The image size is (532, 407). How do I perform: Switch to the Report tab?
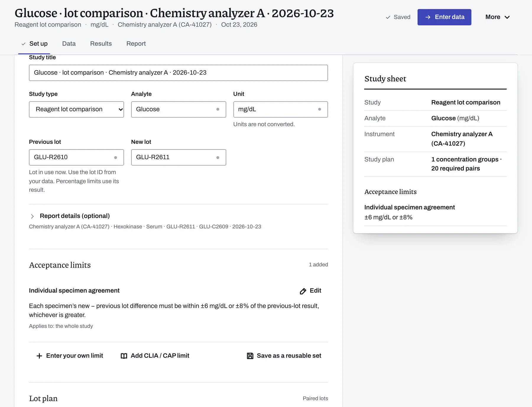136,44
